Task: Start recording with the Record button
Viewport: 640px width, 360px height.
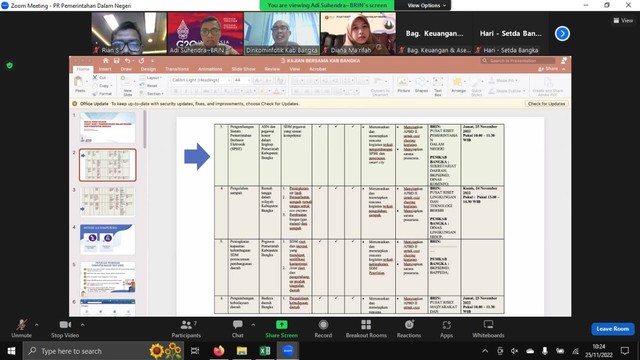Action: 323,329
